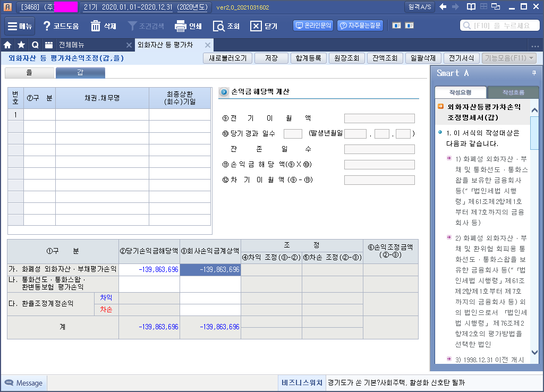The image size is (544, 392).
Task: Click the company logo icon in title bar
Action: tap(7, 7)
